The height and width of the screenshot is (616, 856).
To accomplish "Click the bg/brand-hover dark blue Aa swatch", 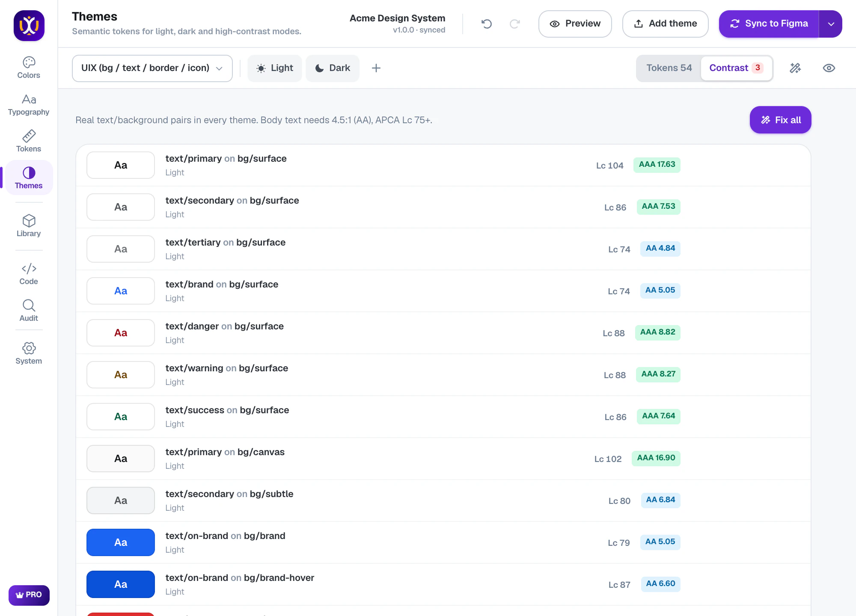I will (121, 584).
